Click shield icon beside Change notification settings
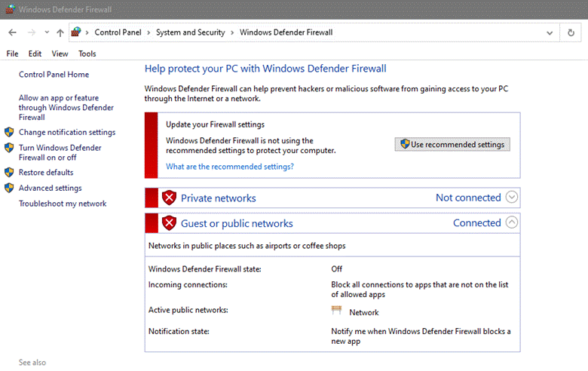Screen dimensions: 588x371 coord(9,132)
